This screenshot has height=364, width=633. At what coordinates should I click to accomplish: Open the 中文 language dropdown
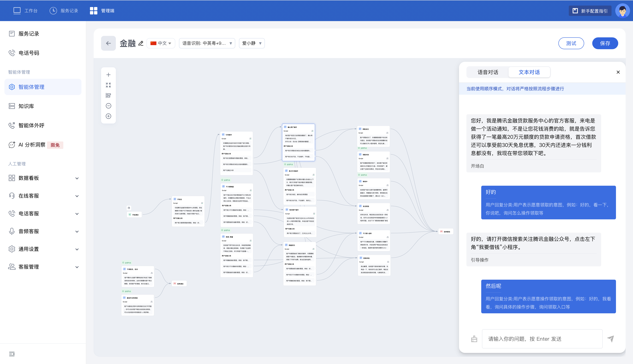pos(161,43)
